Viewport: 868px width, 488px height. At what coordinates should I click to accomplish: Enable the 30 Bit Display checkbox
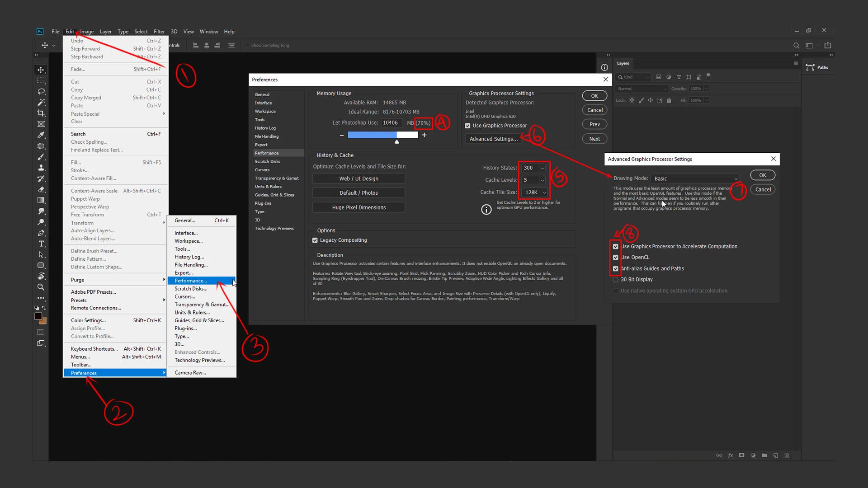pos(615,280)
